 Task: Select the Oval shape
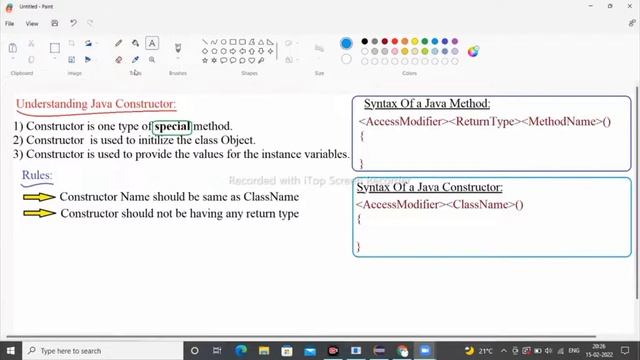point(224,42)
